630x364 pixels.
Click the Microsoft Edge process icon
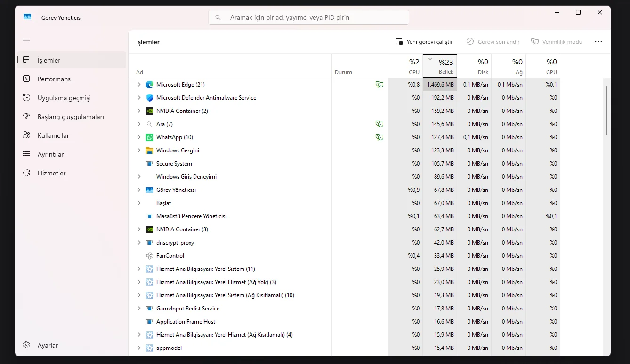(x=150, y=85)
